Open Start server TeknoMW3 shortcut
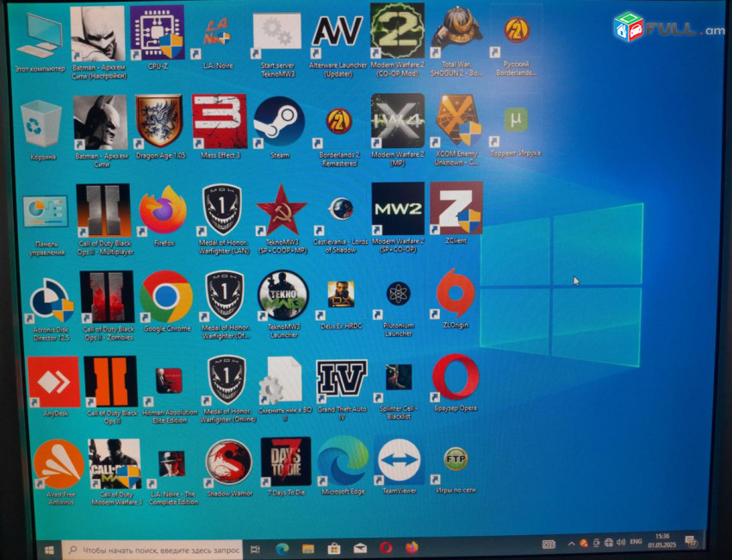732x560 pixels. pos(277,32)
